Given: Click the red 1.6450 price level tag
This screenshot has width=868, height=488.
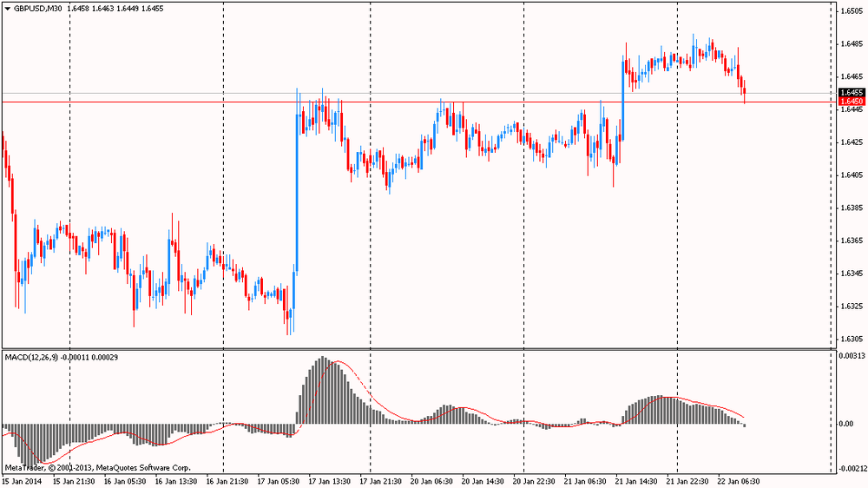Looking at the screenshot, I should pos(851,102).
